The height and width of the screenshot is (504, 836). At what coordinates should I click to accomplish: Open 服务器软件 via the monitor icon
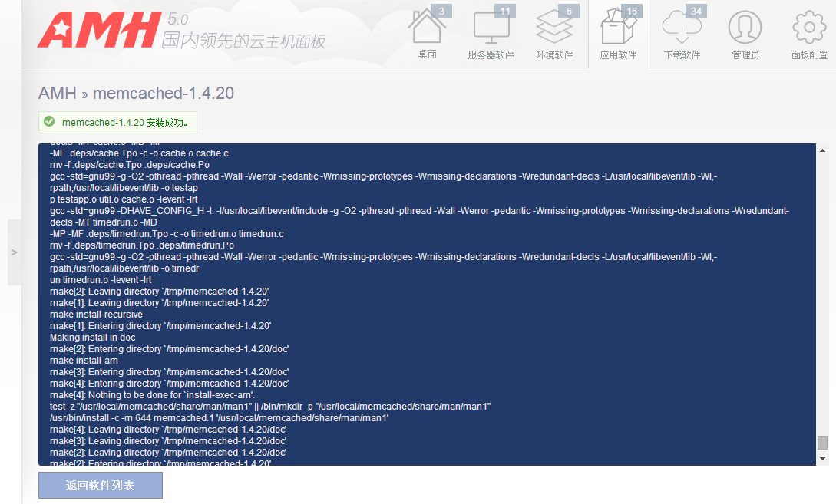click(491, 28)
